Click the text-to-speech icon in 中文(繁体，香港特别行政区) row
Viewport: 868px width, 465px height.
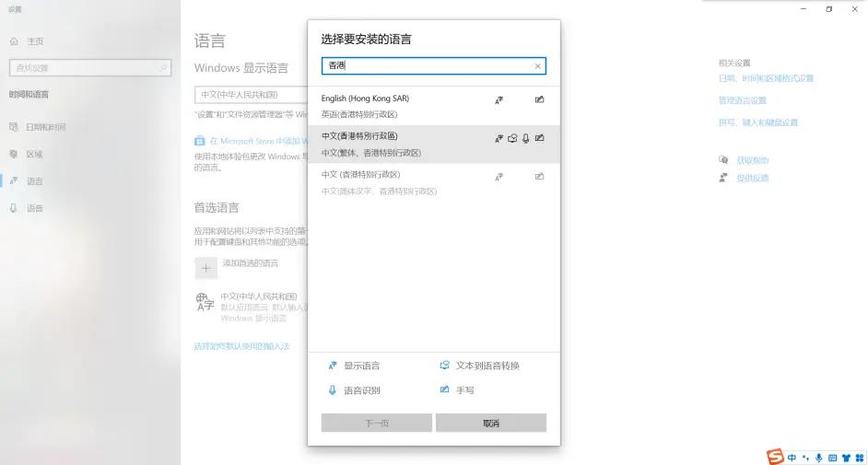(512, 138)
